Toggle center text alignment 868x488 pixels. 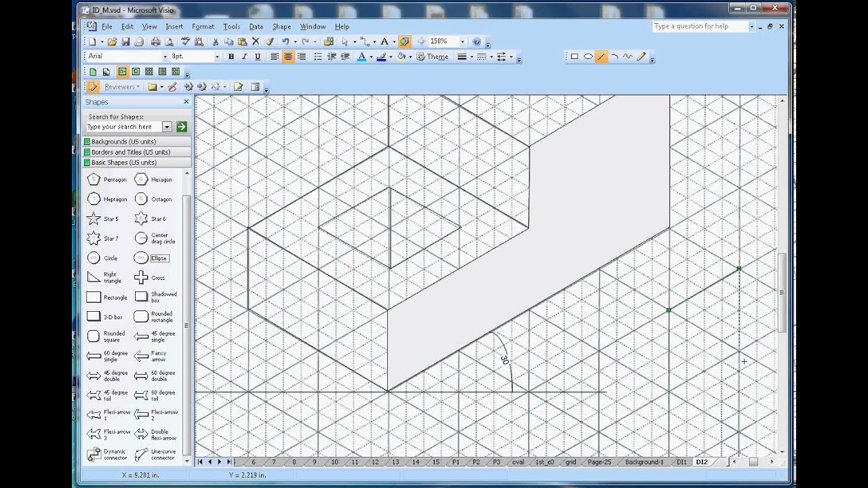[x=288, y=57]
